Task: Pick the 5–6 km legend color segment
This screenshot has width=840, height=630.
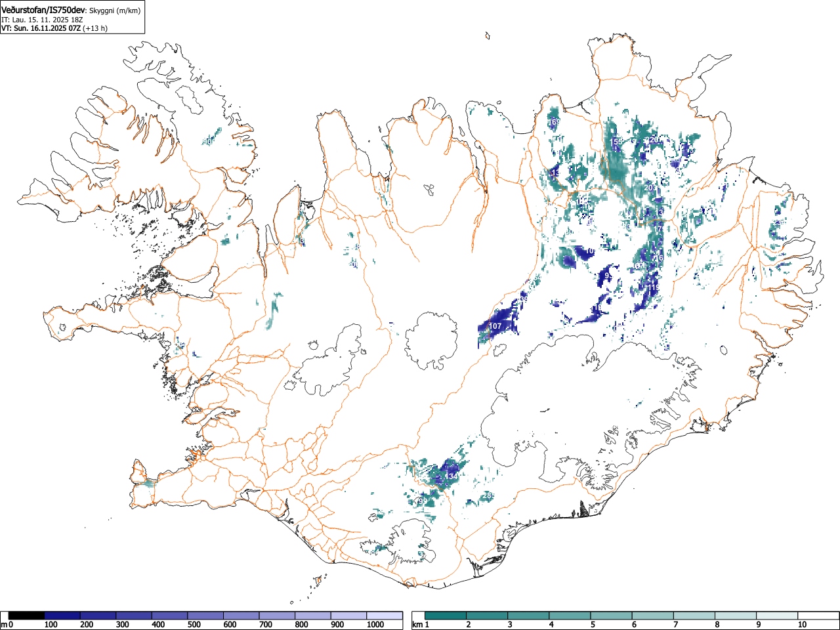Action: [x=611, y=616]
